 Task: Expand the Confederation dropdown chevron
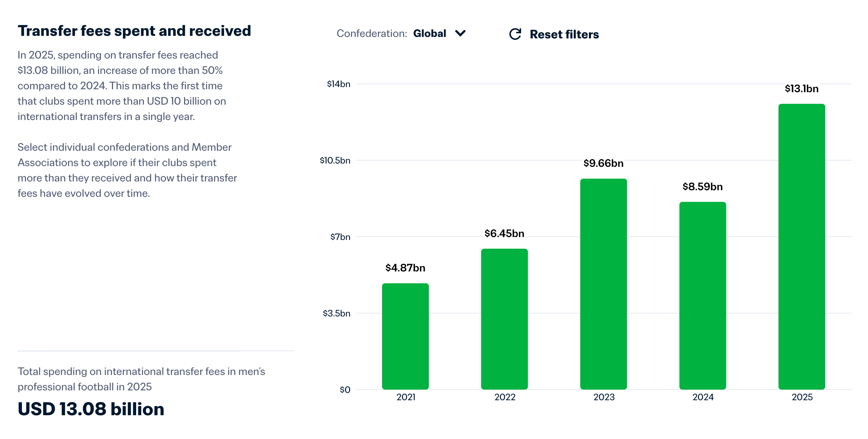pos(460,33)
